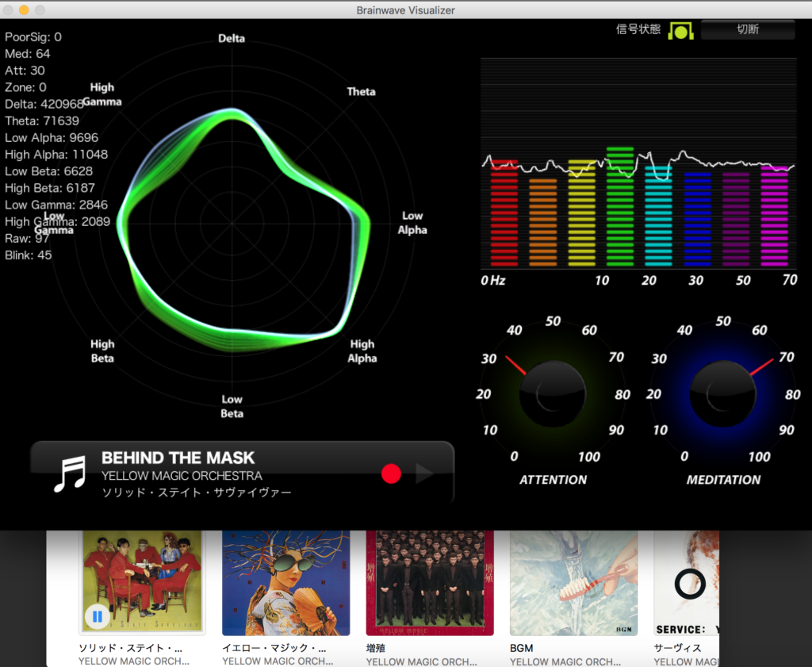Click the music note icon beside BEHIND THE MASK
This screenshot has height=667, width=812.
point(70,473)
